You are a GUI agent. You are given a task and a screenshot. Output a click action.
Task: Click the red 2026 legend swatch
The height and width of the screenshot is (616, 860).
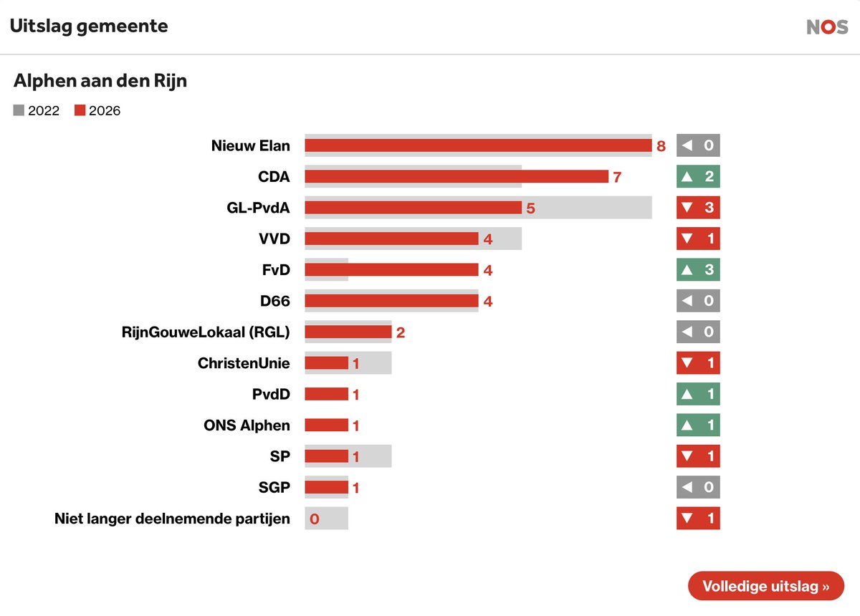coord(80,110)
